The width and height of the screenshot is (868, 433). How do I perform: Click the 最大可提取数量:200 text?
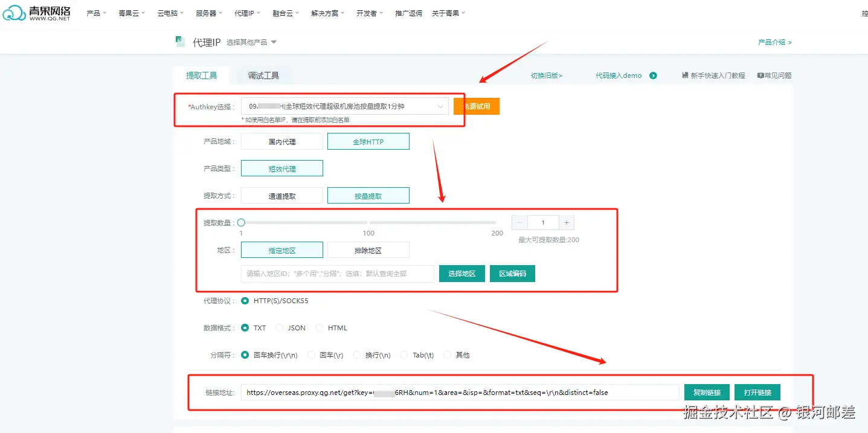(548, 240)
